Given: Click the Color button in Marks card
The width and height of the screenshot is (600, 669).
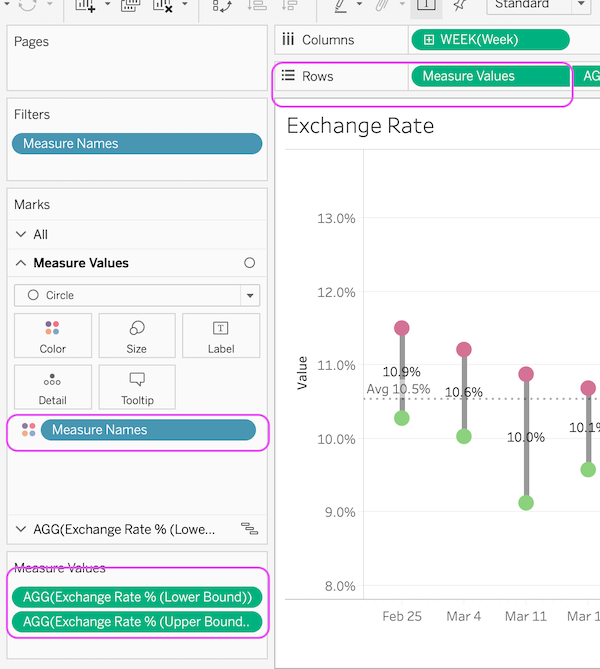Looking at the screenshot, I should (x=53, y=336).
